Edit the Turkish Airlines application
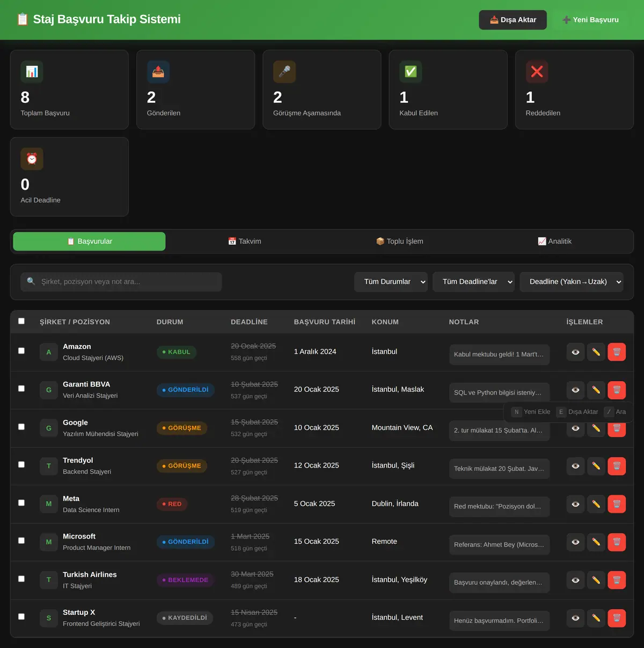This screenshot has width=644, height=648. (596, 580)
